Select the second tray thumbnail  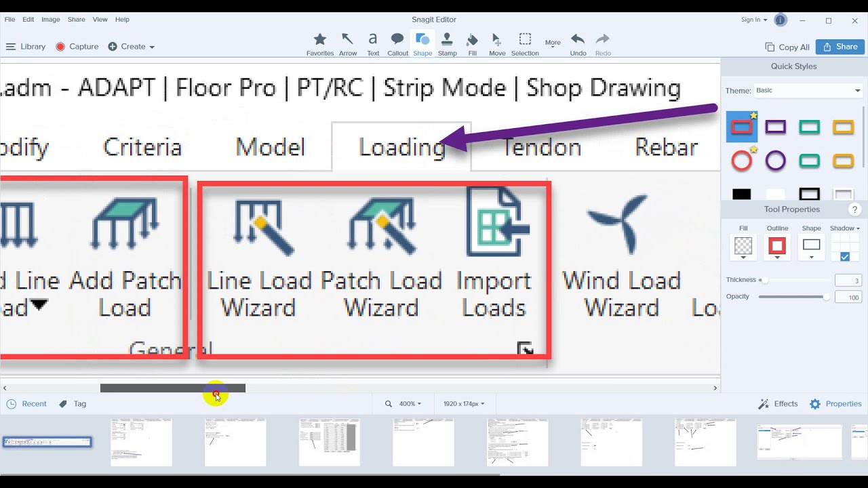pos(141,442)
